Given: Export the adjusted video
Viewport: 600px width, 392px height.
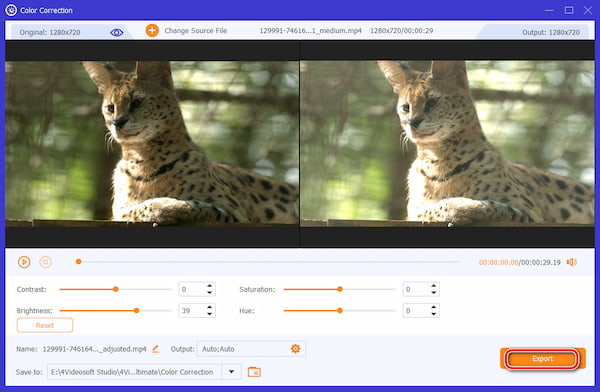Looking at the screenshot, I should [542, 359].
